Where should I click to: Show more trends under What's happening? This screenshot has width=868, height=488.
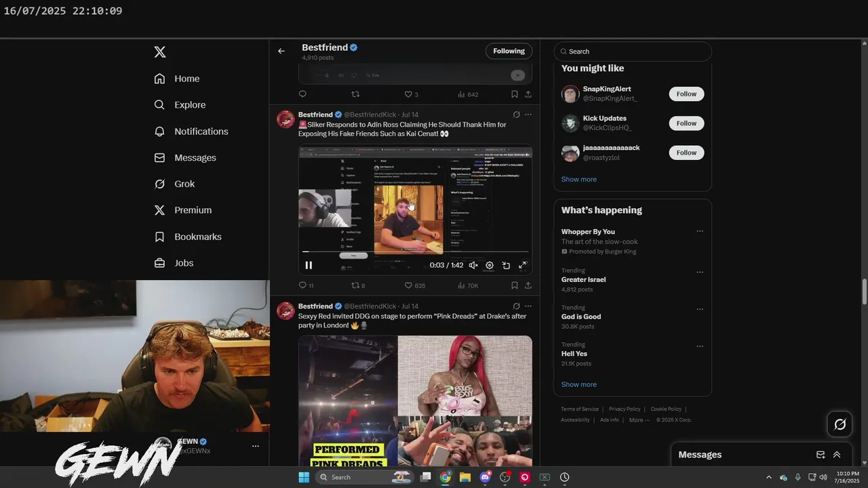coord(578,384)
